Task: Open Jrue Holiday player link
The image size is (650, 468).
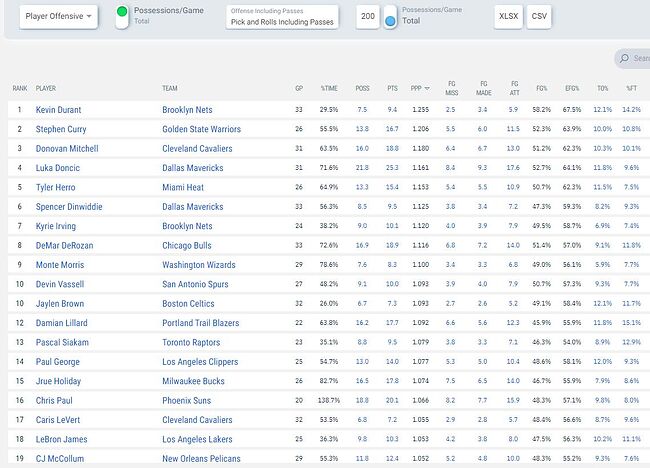Action: 58,381
